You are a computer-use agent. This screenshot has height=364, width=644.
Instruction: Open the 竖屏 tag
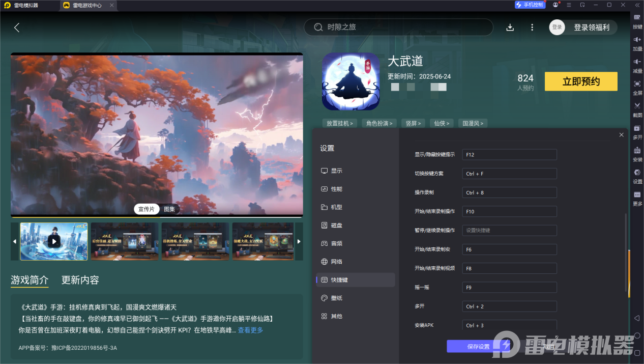pos(413,123)
